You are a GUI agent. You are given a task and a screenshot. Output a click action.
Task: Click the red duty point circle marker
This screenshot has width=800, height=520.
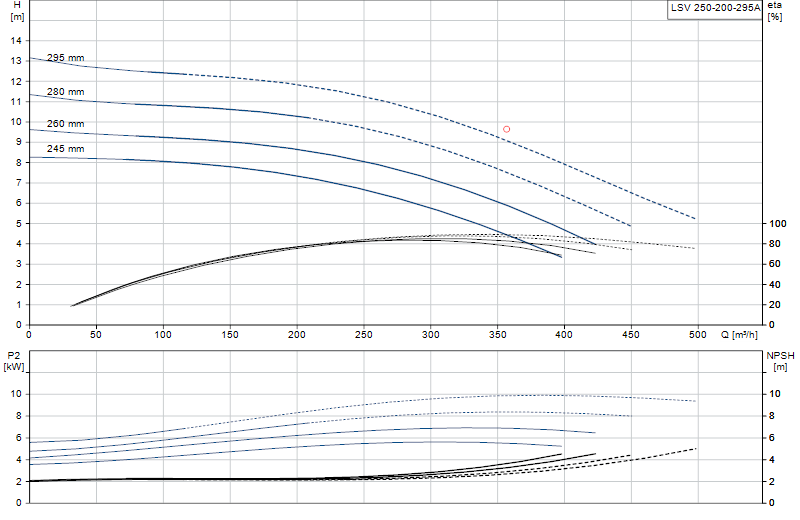[506, 129]
